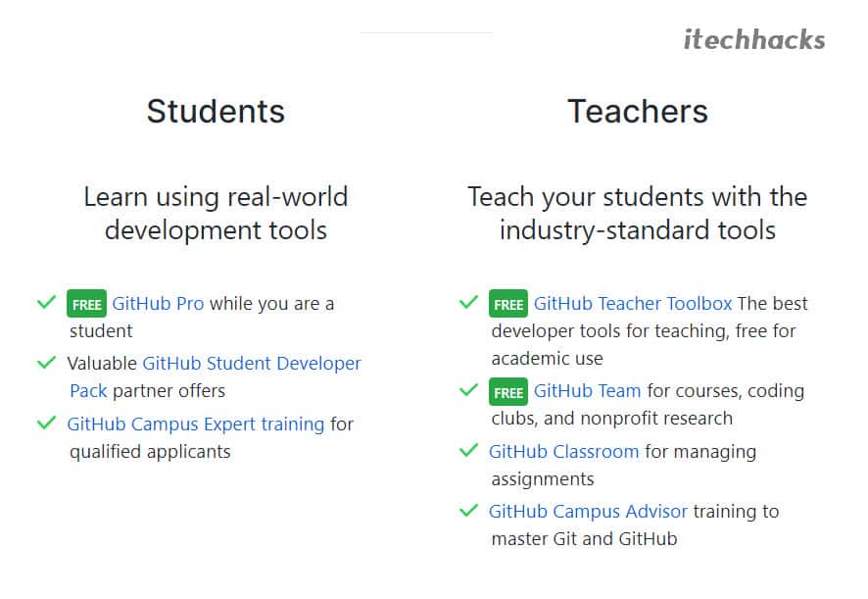Click the checkmark beside GitHub Team

coord(468,389)
